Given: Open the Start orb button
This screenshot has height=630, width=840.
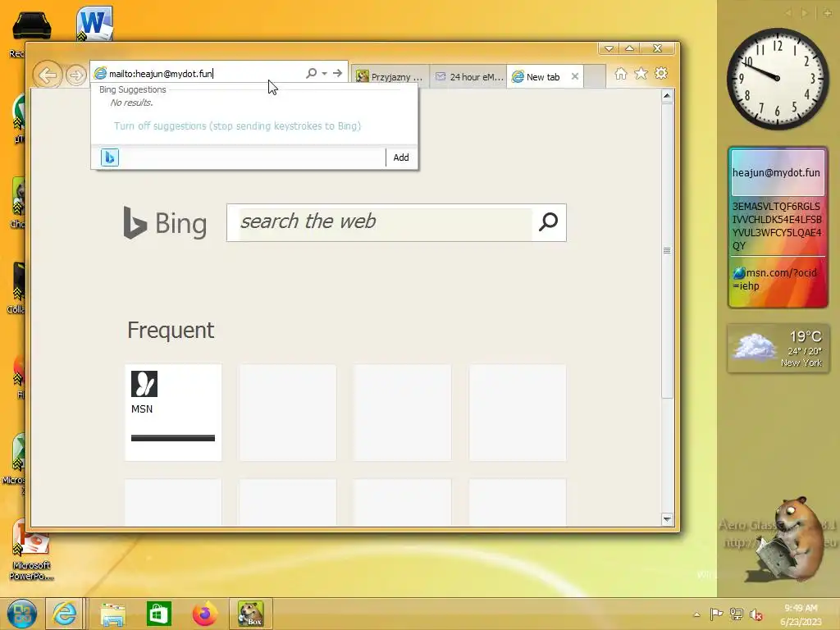Looking at the screenshot, I should (22, 614).
